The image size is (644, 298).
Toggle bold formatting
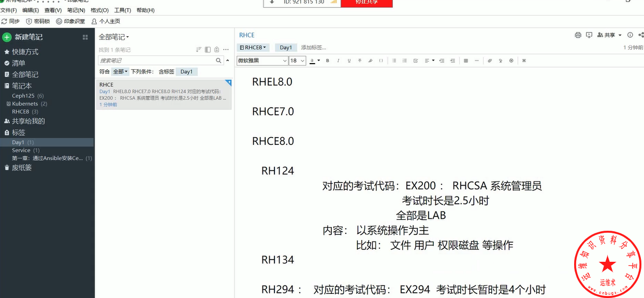(x=327, y=61)
